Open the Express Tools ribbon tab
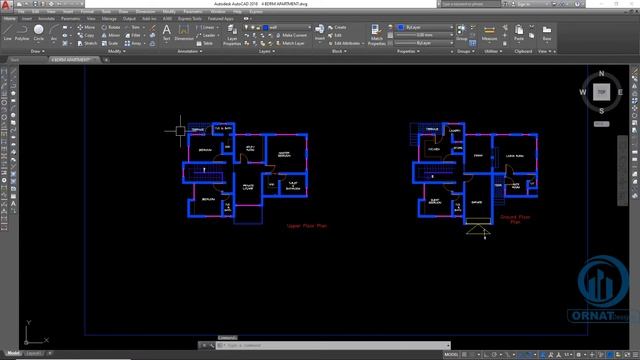This screenshot has height=360, width=640. coord(190,18)
